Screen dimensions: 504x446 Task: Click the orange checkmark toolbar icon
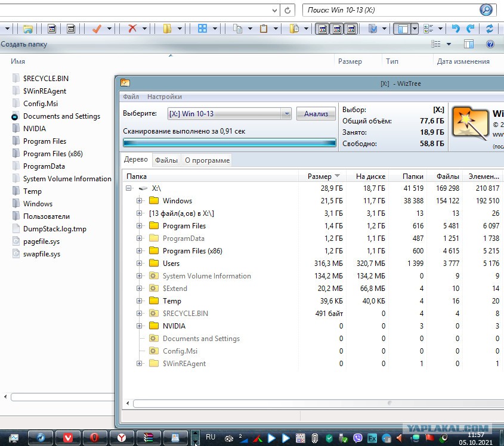97,29
